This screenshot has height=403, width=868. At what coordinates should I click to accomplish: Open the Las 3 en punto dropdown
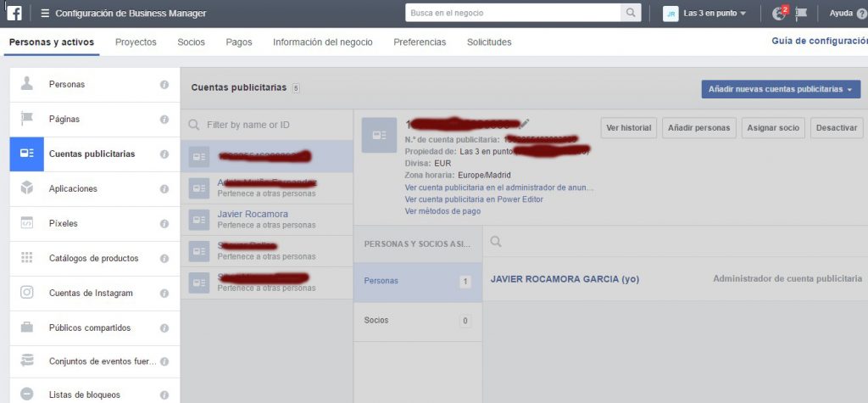715,14
